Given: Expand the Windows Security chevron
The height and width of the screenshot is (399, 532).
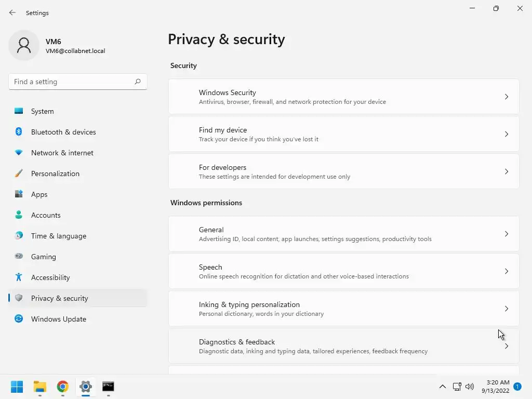Looking at the screenshot, I should [507, 97].
